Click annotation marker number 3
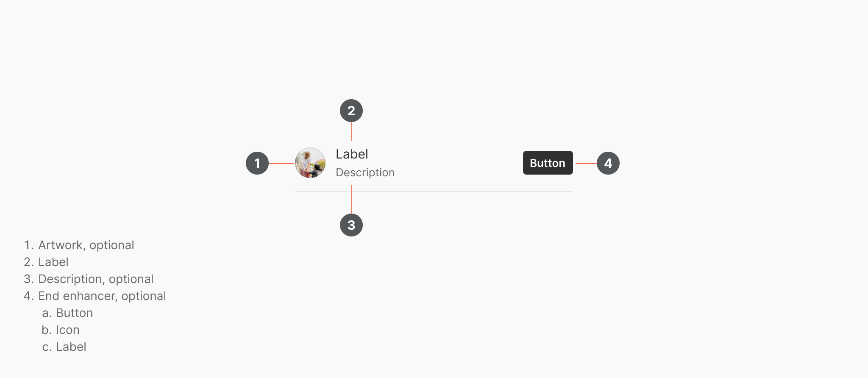The height and width of the screenshot is (378, 868). coord(351,225)
